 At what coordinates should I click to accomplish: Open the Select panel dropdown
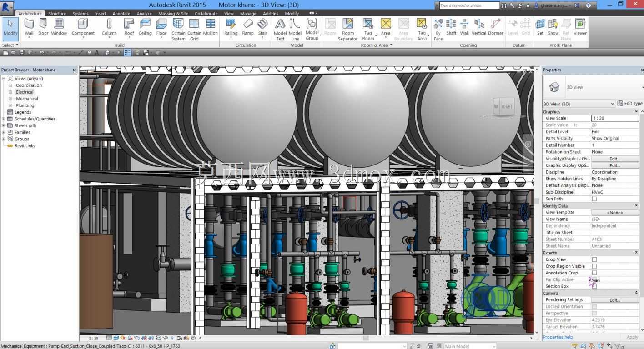coord(10,45)
